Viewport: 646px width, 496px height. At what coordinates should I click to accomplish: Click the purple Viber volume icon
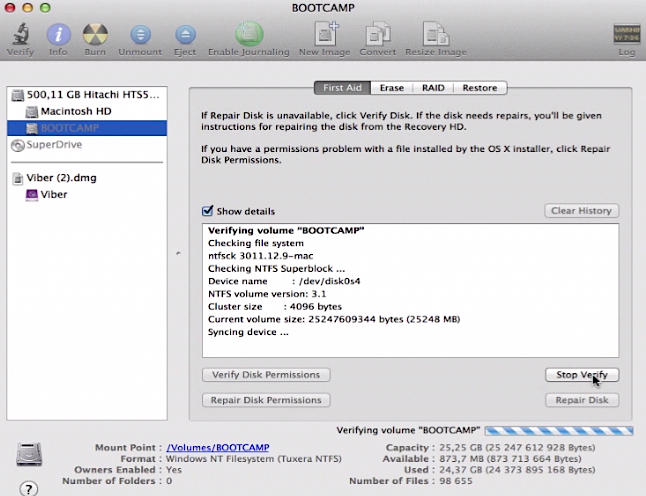point(32,195)
